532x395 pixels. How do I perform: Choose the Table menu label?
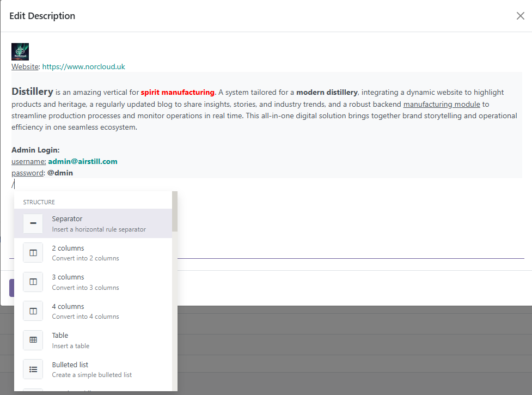click(x=60, y=335)
